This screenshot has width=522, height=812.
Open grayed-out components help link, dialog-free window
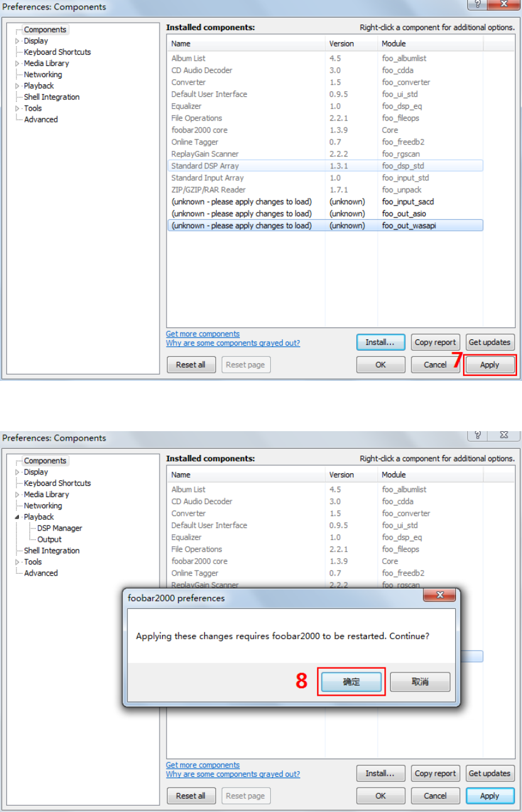pos(233,343)
